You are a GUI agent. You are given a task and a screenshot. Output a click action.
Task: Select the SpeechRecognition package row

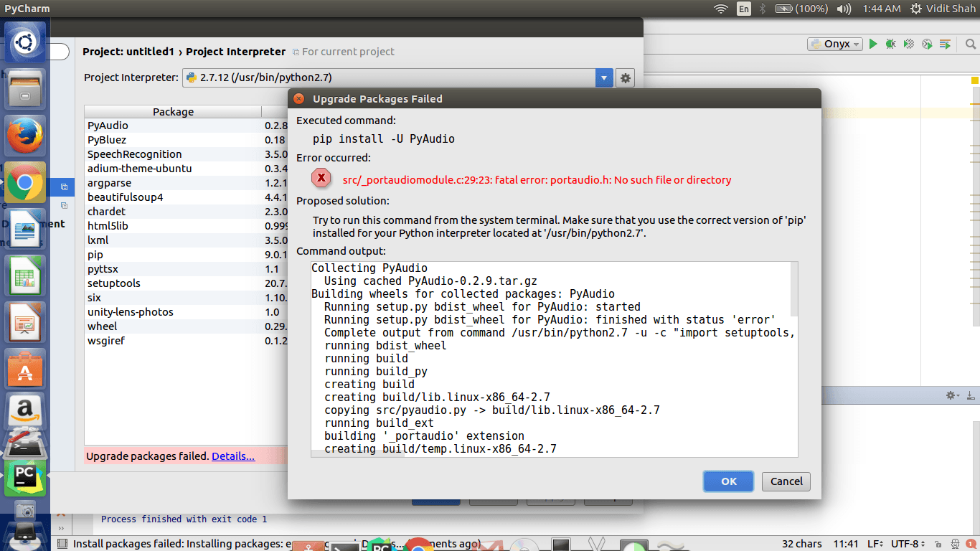click(135, 154)
